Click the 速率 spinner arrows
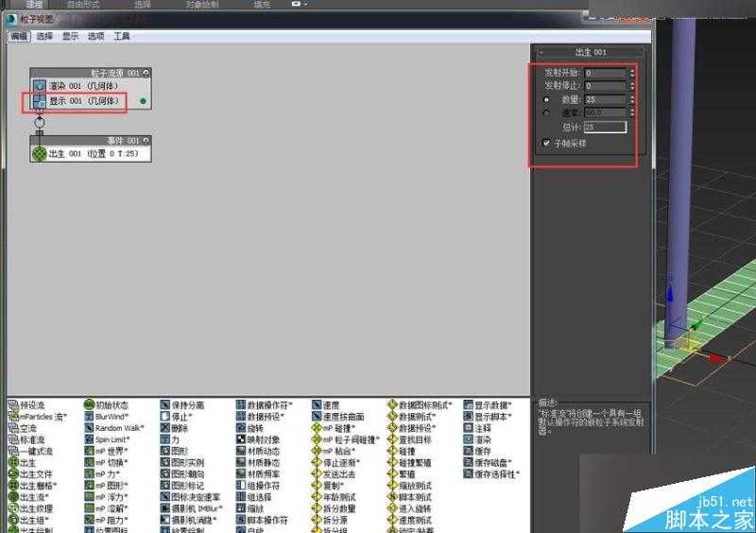756x533 pixels. (x=631, y=112)
